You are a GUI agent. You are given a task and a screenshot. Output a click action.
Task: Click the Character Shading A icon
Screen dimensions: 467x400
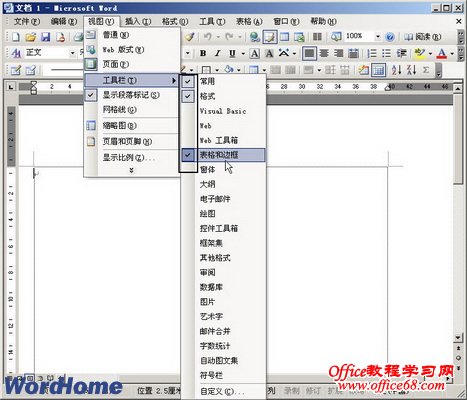point(269,53)
